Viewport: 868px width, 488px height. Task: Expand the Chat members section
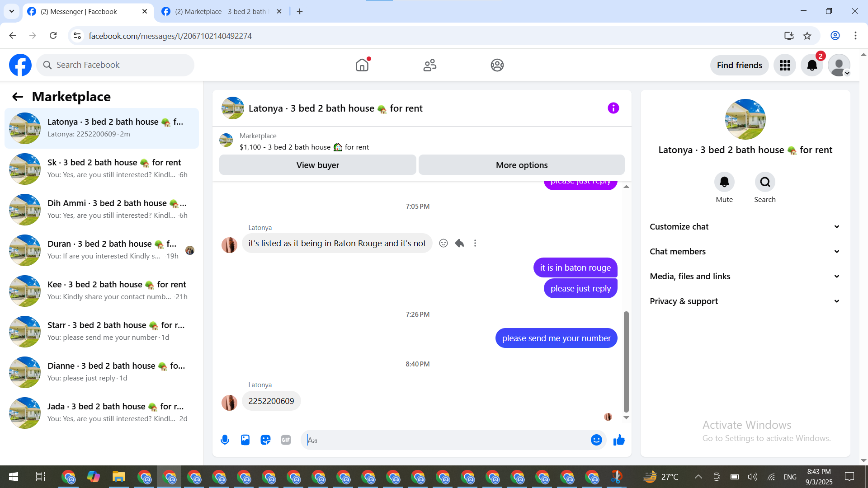pos(745,252)
